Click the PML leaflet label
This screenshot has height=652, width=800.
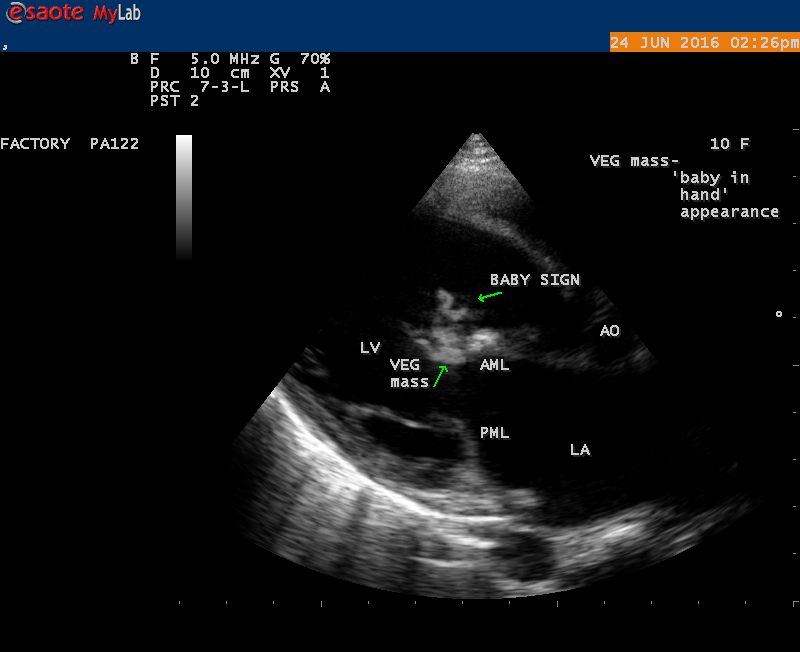point(494,433)
